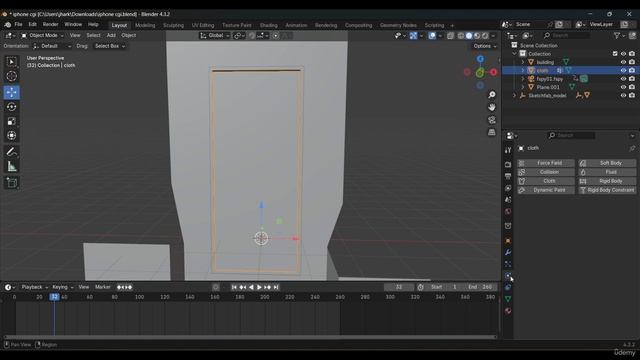Disable the cloth object in renders via camera icon

point(632,70)
